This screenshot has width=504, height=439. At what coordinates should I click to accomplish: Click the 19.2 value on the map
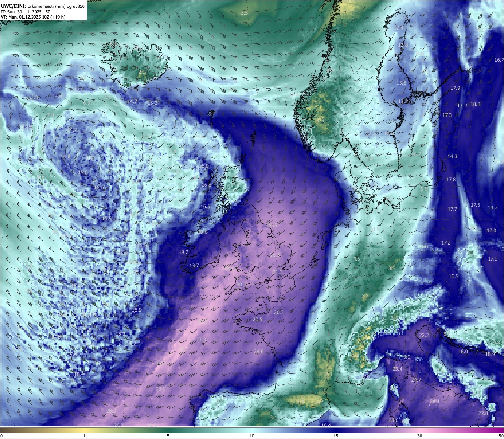(183, 252)
